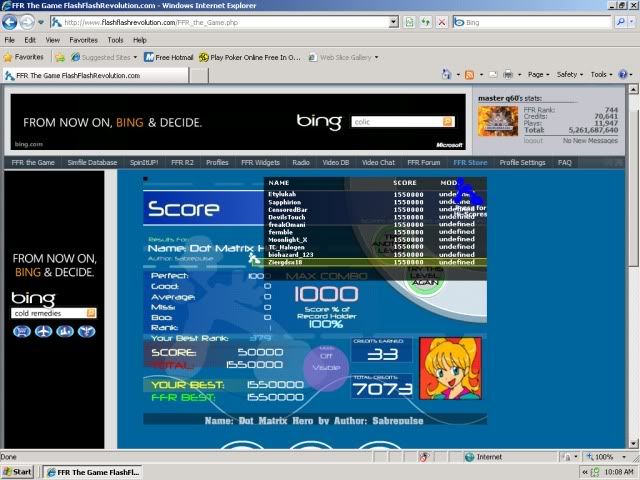Toggle the Off/Visible circle button

[325, 364]
